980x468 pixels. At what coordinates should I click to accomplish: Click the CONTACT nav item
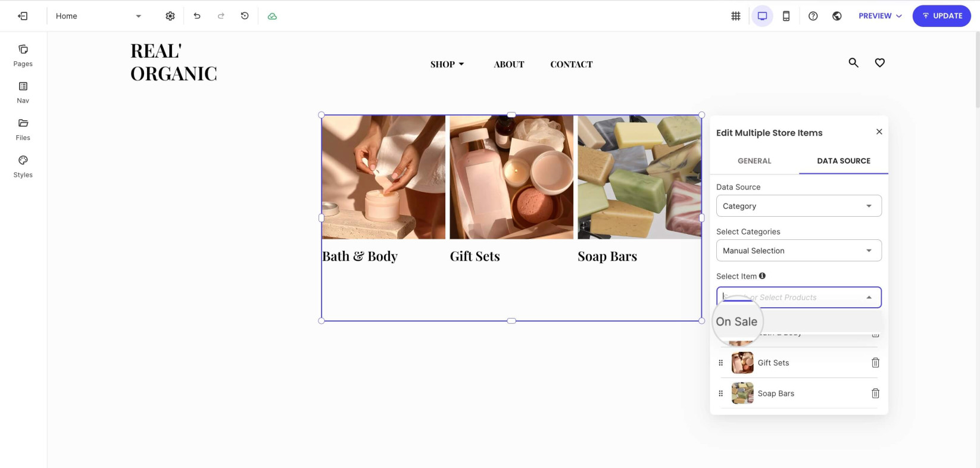click(572, 64)
